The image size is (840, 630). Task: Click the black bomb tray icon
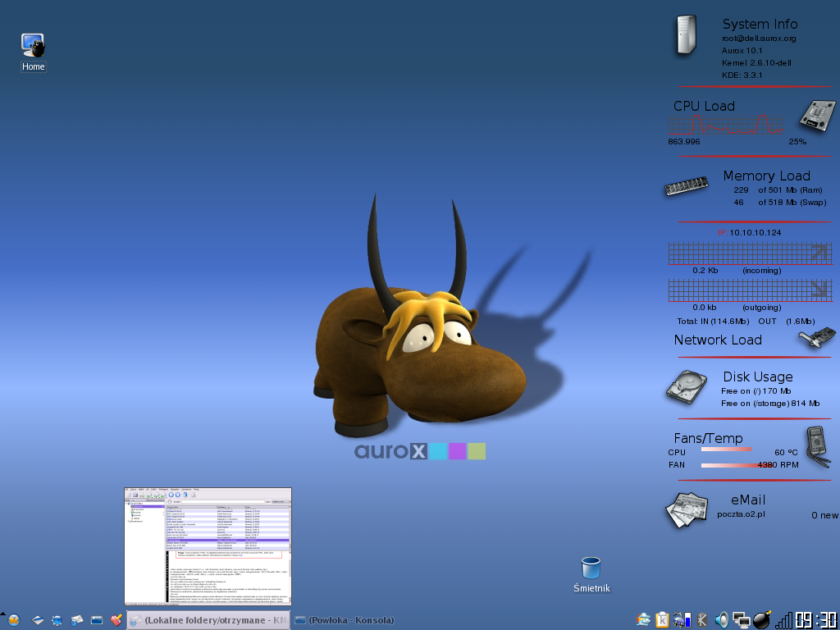(762, 619)
